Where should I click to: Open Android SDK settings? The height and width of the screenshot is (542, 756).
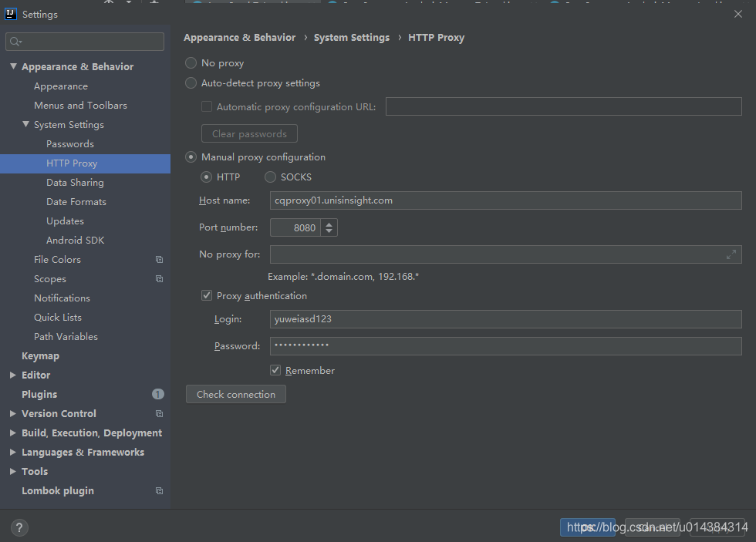[76, 241]
